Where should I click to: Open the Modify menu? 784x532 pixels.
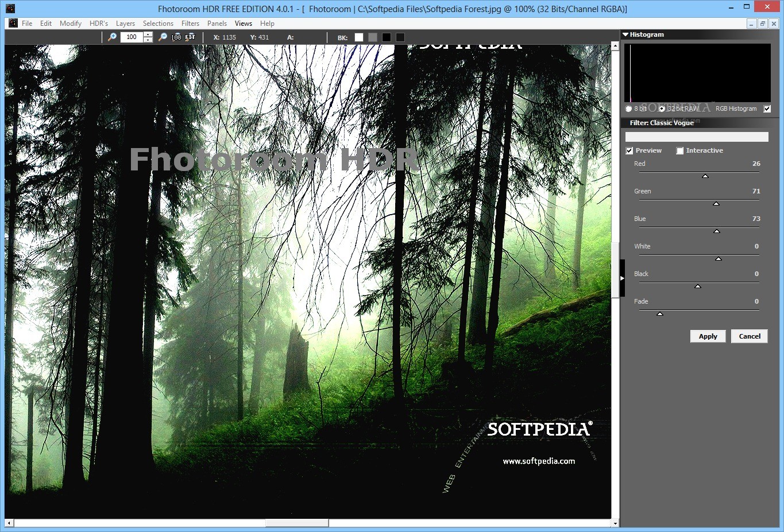(x=71, y=24)
